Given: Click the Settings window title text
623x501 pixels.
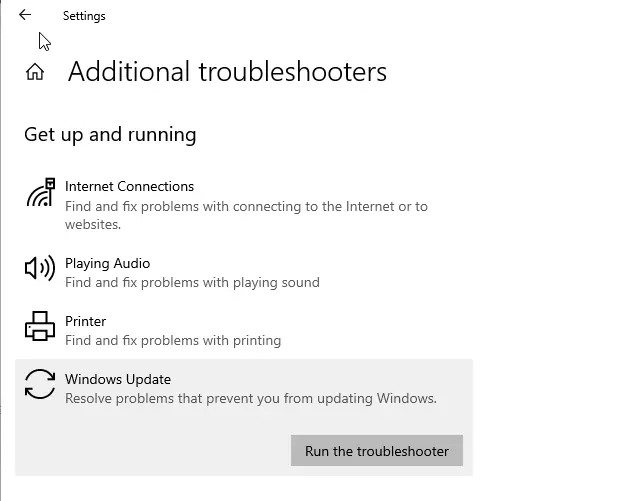Looking at the screenshot, I should (x=84, y=16).
